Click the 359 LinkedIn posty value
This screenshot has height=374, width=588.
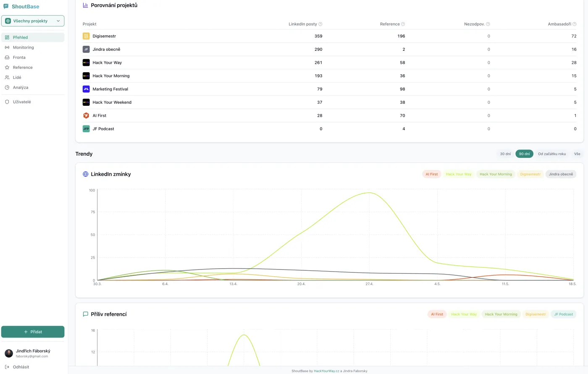pos(318,36)
